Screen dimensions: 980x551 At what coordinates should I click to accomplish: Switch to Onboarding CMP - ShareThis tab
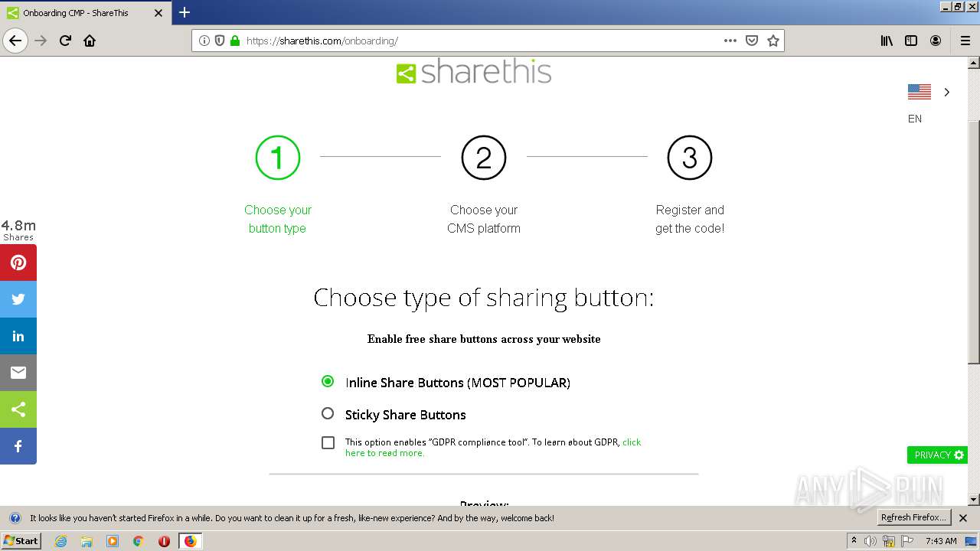coord(84,13)
